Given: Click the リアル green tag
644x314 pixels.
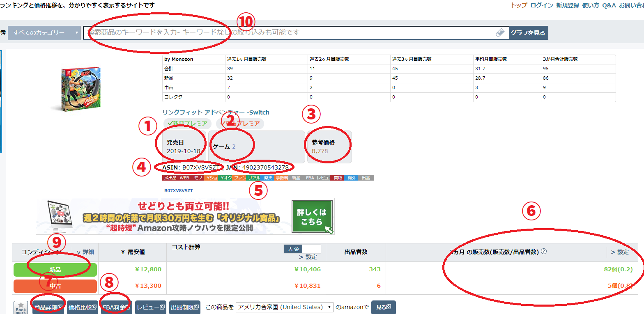Looking at the screenshot, I should coord(254,178).
